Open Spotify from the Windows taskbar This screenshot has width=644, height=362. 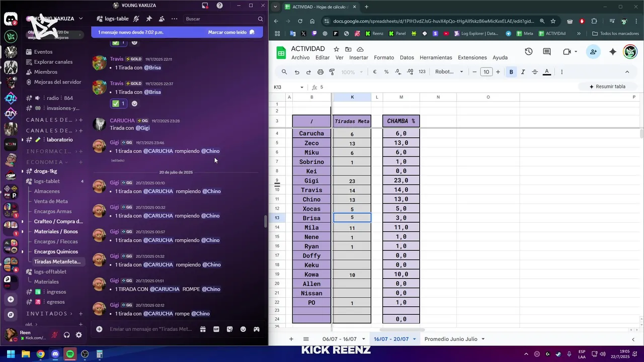click(70, 354)
